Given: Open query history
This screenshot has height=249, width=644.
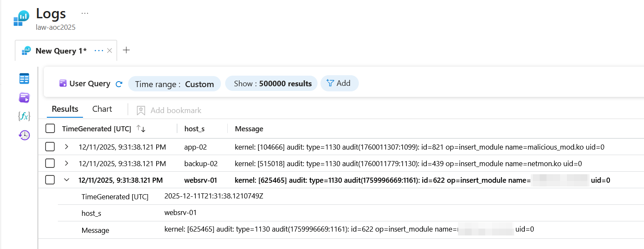Looking at the screenshot, I should pos(24,135).
